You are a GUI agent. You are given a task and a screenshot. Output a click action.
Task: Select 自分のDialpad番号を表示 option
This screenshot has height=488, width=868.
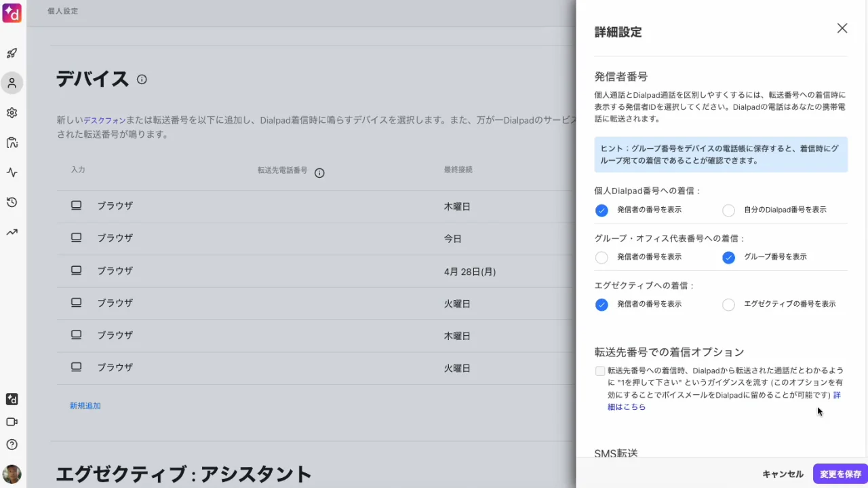pyautogui.click(x=728, y=210)
